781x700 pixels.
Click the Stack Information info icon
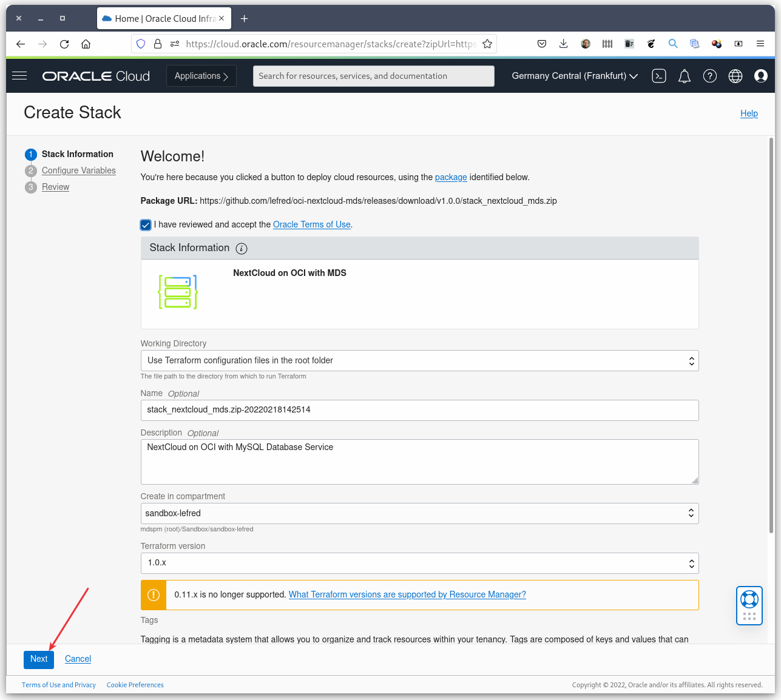click(242, 248)
